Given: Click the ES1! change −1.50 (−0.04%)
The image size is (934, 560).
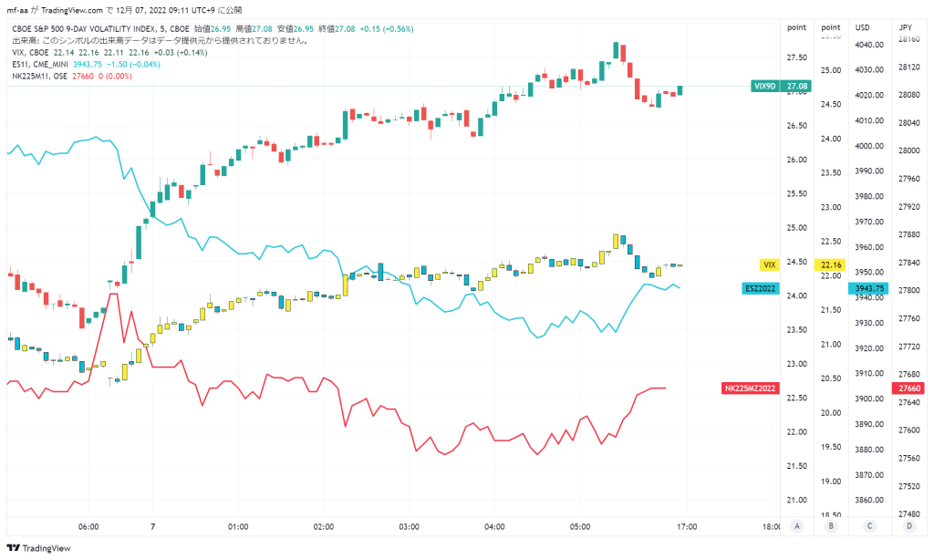Looking at the screenshot, I should [133, 65].
